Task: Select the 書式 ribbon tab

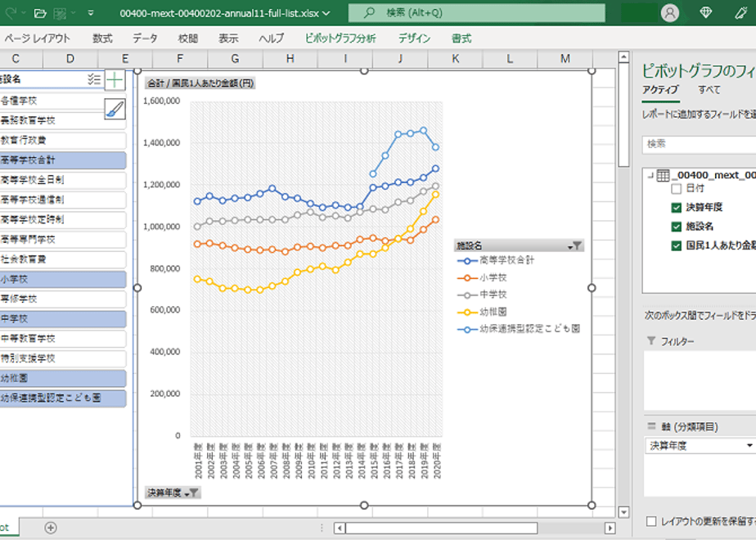Action: 461,38
